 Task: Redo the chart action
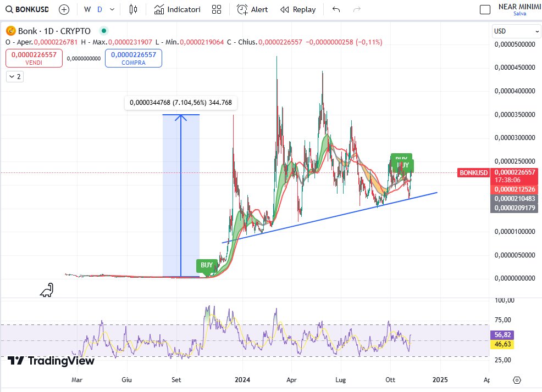357,9
